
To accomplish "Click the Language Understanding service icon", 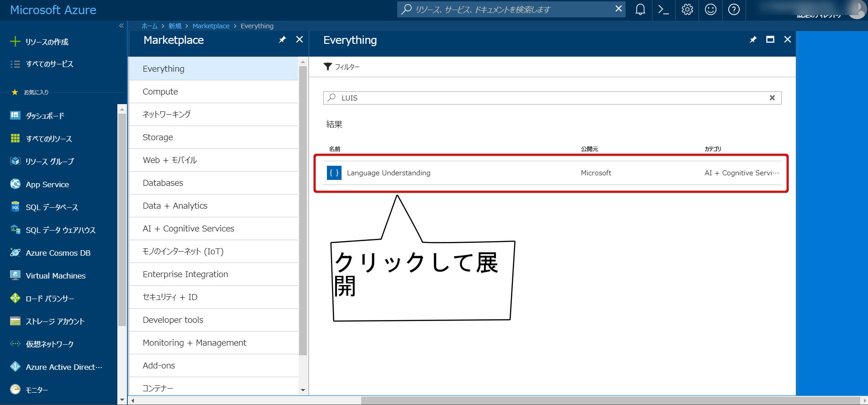I will tap(334, 173).
